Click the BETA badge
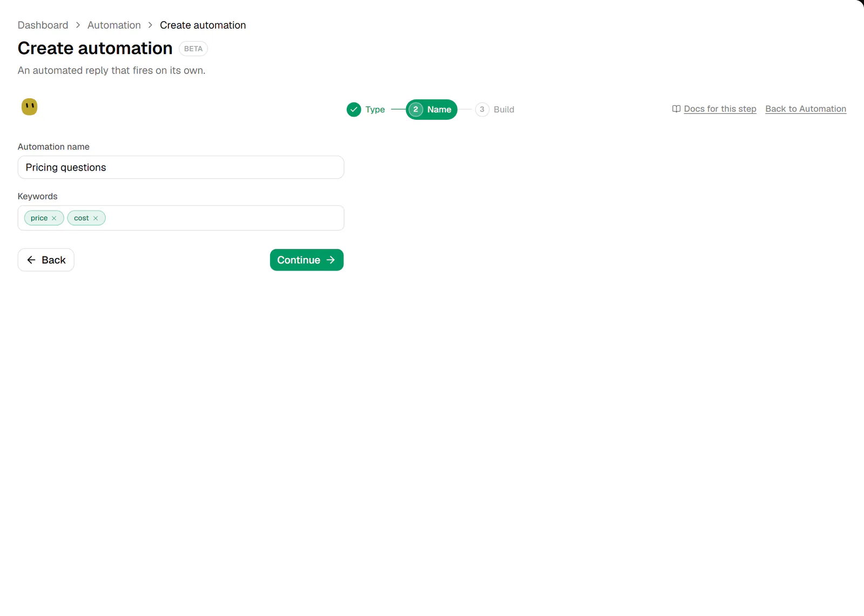The width and height of the screenshot is (864, 616). click(x=193, y=49)
